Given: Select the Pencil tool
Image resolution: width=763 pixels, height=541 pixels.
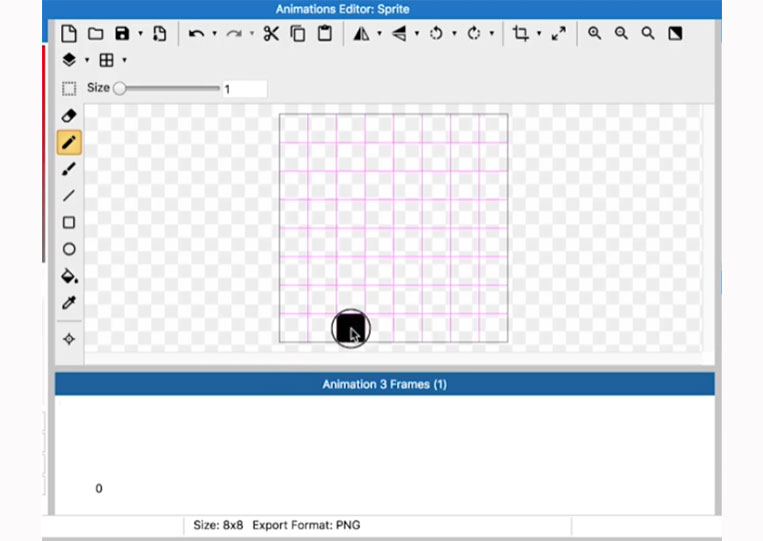Looking at the screenshot, I should (69, 143).
